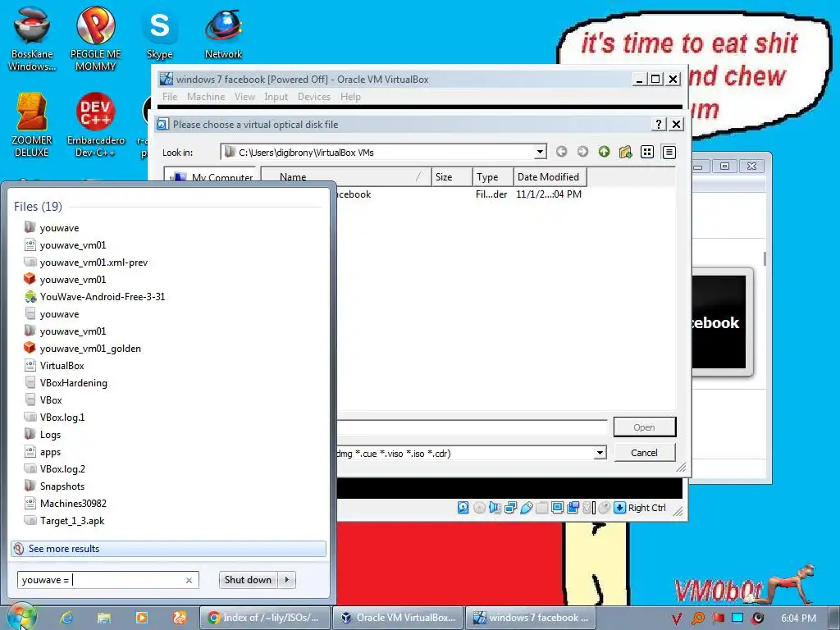The height and width of the screenshot is (630, 840).
Task: Click the hard disk status bar indicator
Action: click(463, 507)
